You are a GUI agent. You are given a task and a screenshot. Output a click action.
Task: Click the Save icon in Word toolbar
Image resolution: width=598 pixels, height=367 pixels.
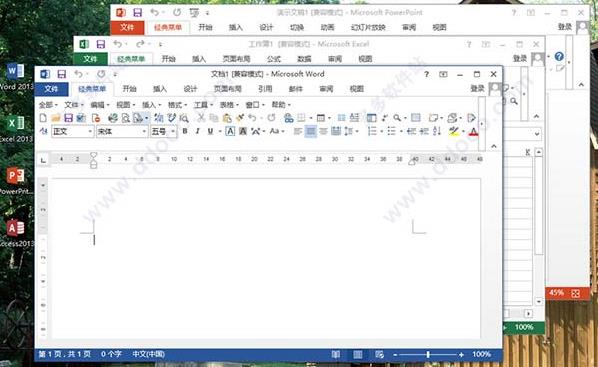tap(68, 118)
